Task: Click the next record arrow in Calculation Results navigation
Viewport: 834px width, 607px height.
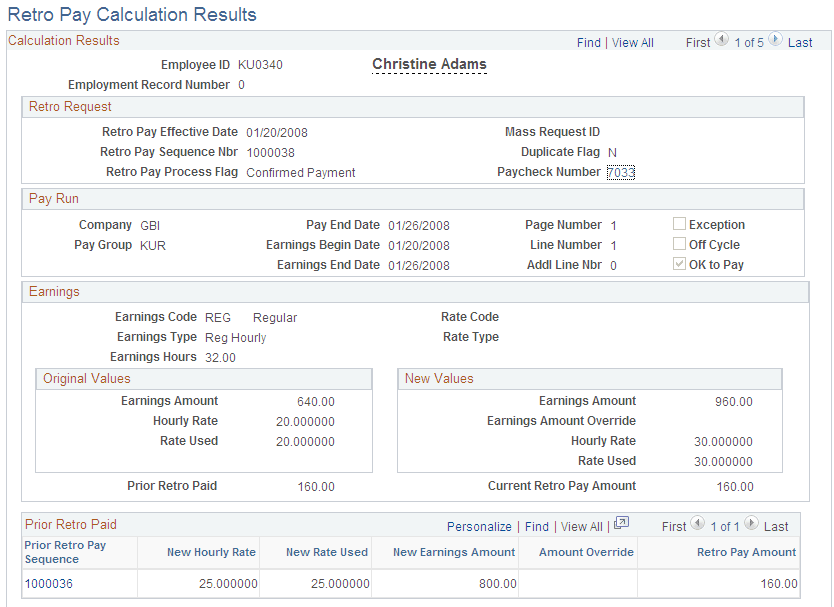Action: 775,42
